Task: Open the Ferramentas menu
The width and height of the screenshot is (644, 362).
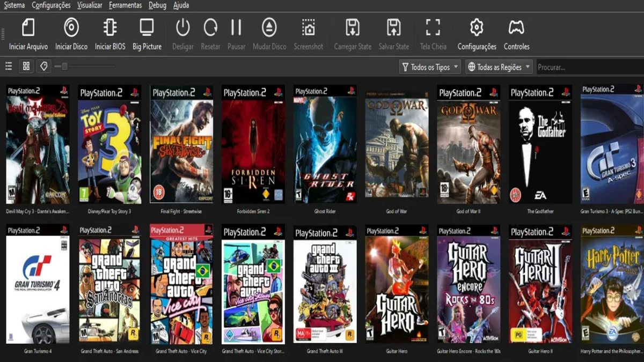Action: tap(126, 5)
